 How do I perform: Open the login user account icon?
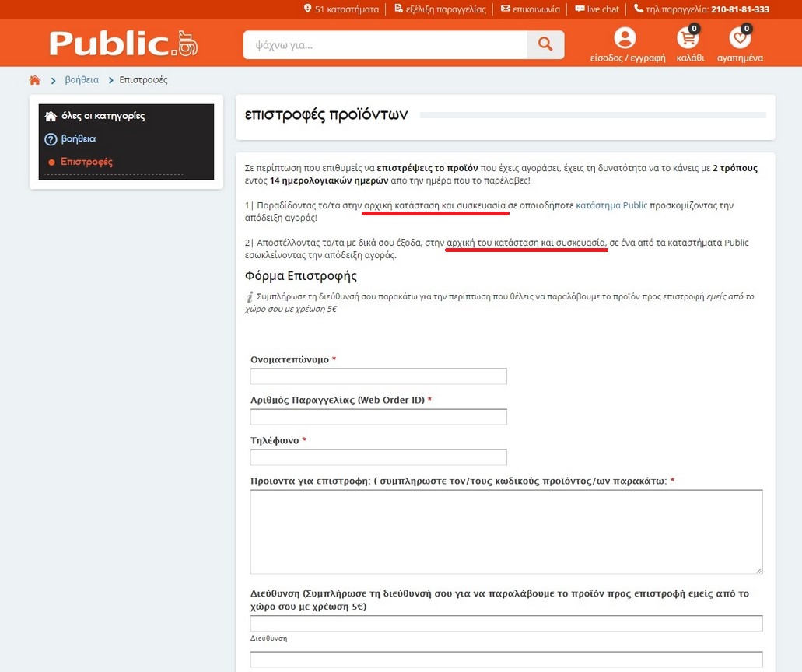point(625,37)
